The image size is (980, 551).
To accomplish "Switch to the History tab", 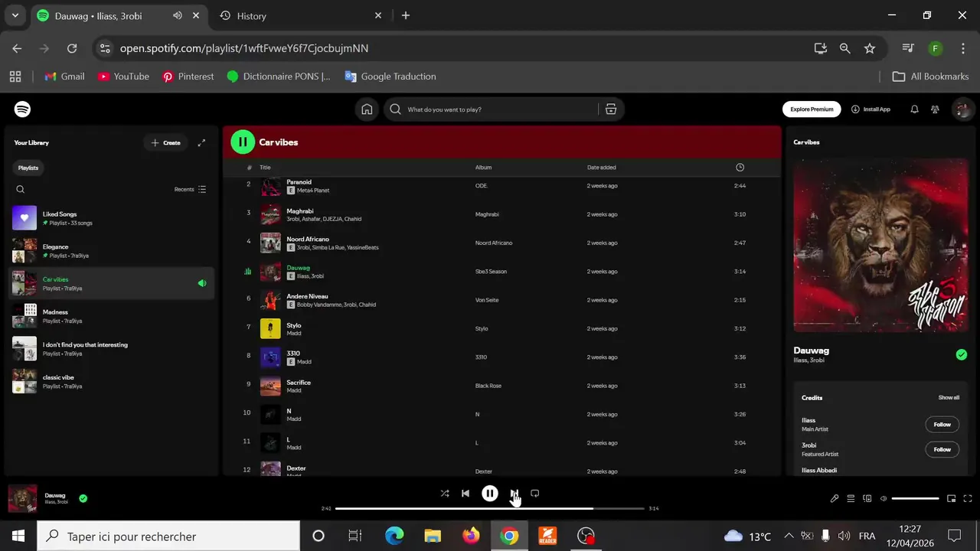I will pyautogui.click(x=301, y=15).
